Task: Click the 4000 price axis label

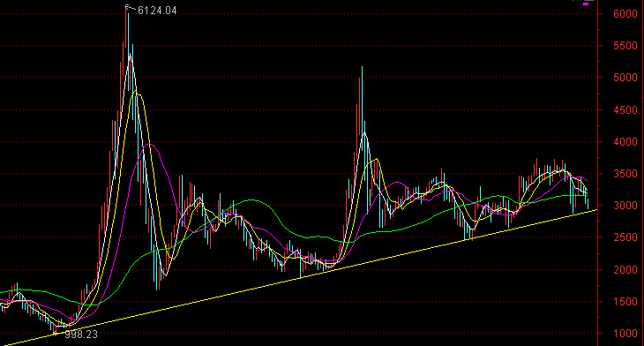Action: tap(625, 142)
